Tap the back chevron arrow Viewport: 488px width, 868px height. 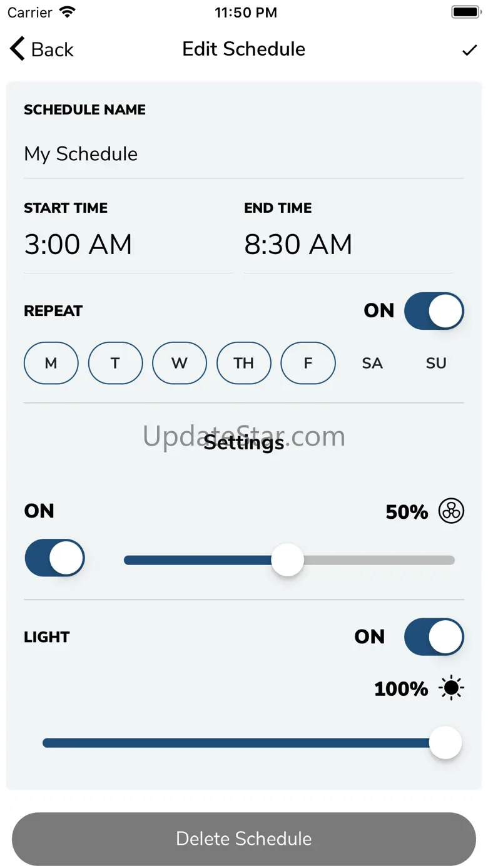18,49
